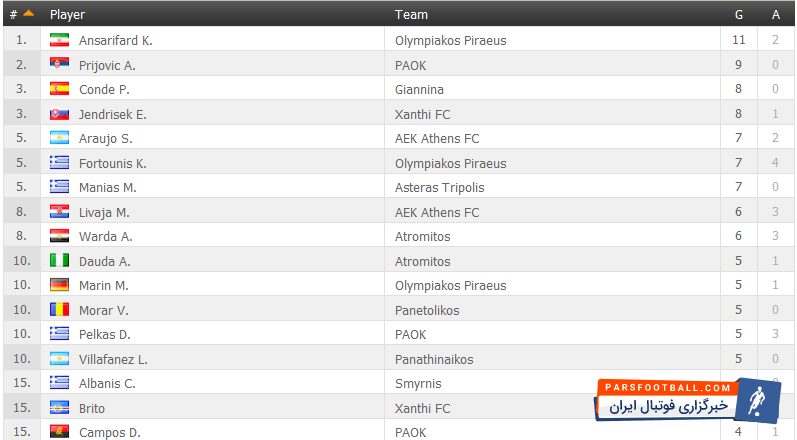The height and width of the screenshot is (440, 797).
Task: Open the Asteras Tripolis team link
Action: 440,188
